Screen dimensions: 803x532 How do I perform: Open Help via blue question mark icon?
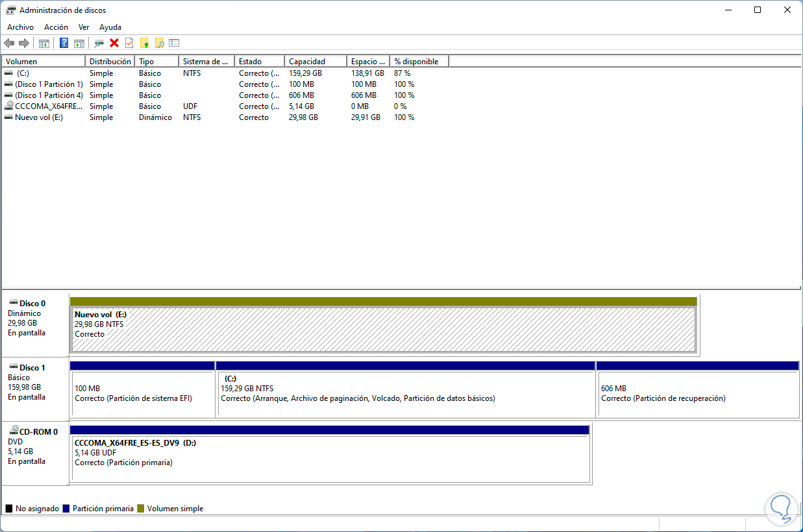tap(64, 43)
